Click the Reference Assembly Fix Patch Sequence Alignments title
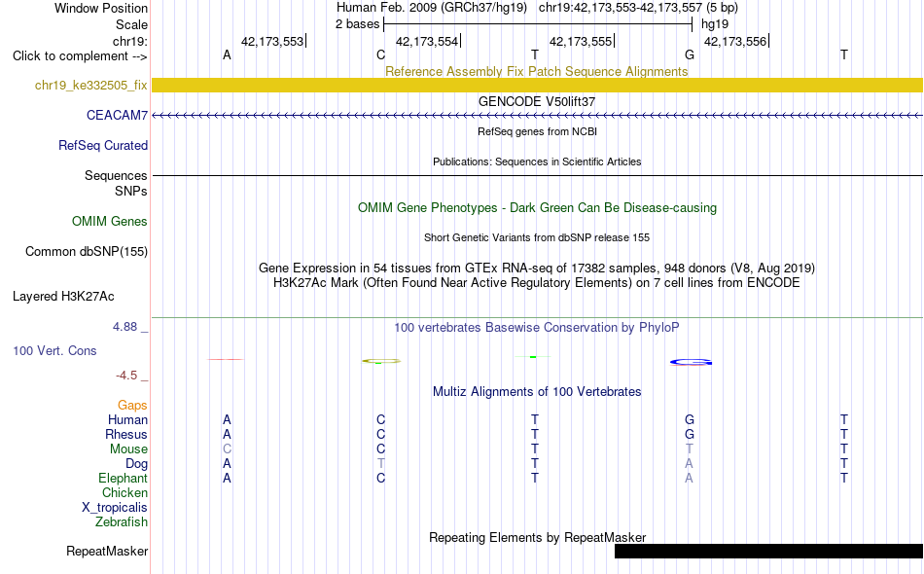924x574 pixels. click(x=536, y=71)
